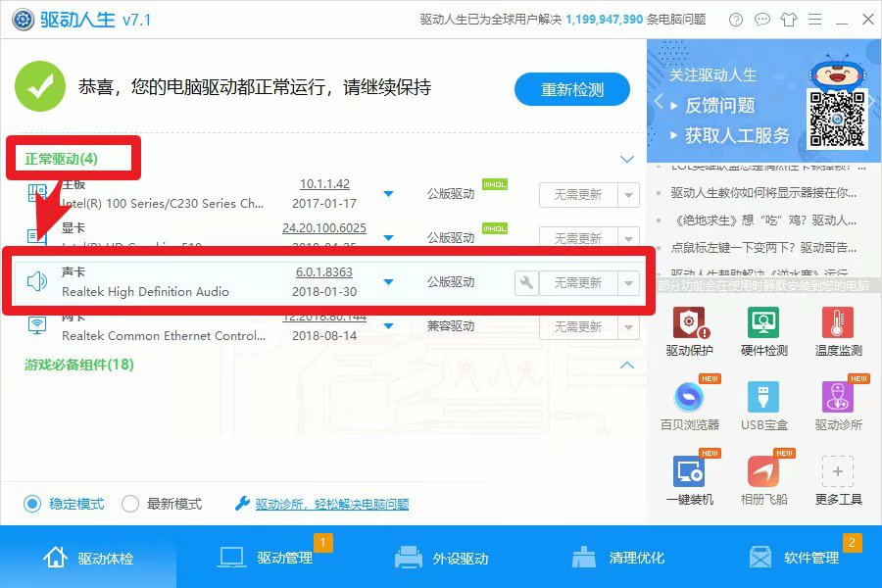Click the wrench repair button for 声卡
The image size is (882, 588).
[x=526, y=282]
